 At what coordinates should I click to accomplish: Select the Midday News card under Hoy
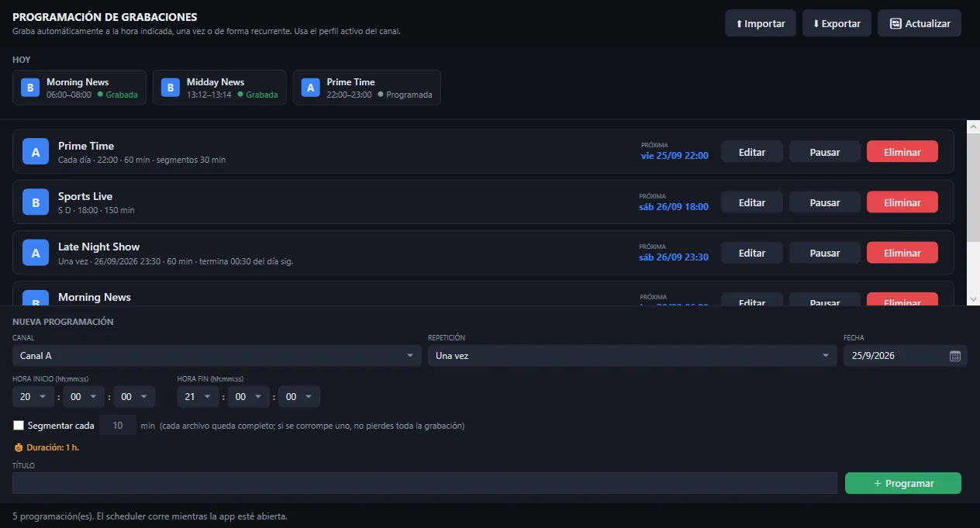[x=219, y=88]
